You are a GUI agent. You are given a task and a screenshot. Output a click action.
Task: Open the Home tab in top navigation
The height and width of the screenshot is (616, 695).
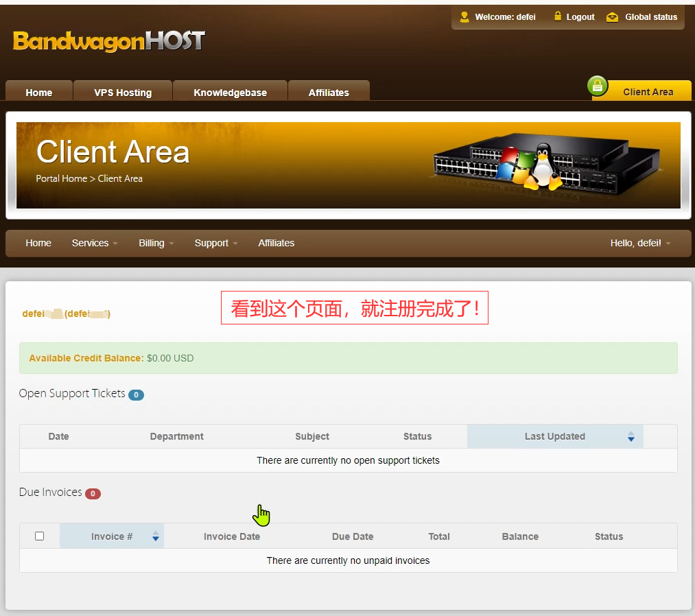click(x=39, y=91)
